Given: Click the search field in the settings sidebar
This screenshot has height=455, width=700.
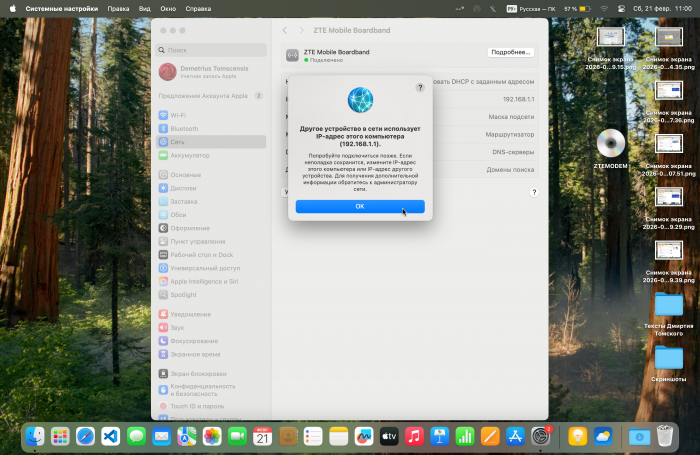Looking at the screenshot, I should click(210, 49).
